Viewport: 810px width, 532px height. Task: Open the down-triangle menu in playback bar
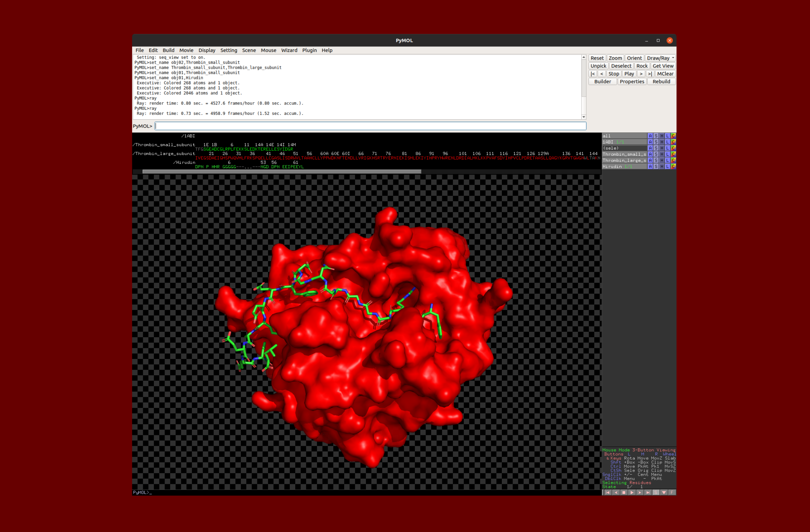point(664,492)
